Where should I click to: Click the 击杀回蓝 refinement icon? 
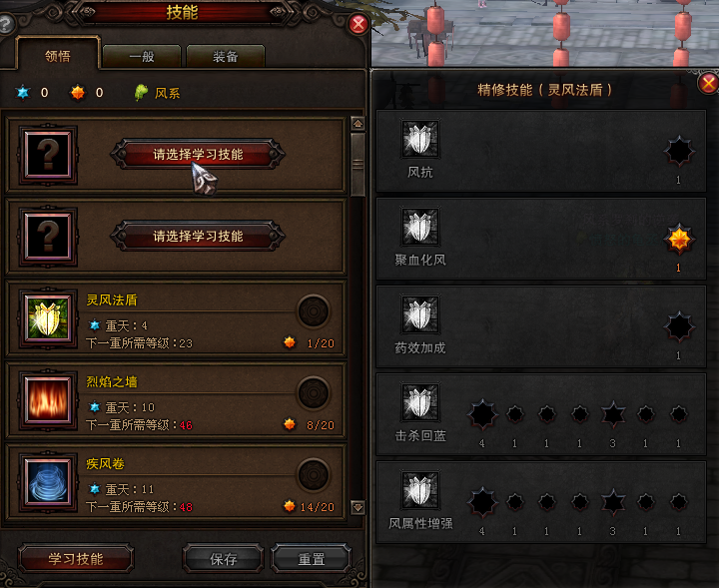(x=420, y=402)
